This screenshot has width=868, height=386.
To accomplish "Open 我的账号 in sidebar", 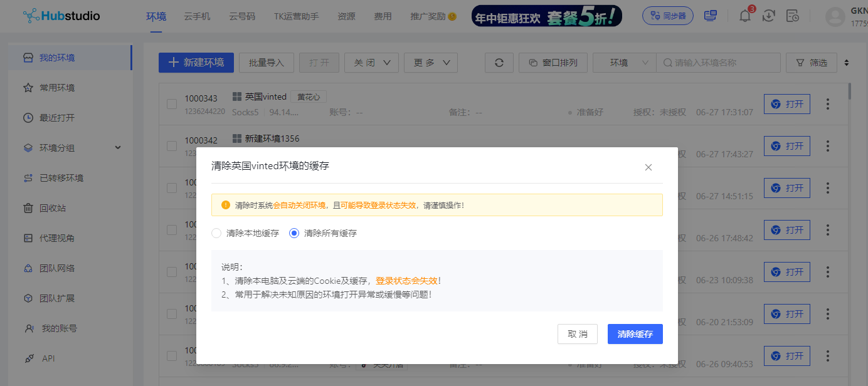I will point(59,328).
